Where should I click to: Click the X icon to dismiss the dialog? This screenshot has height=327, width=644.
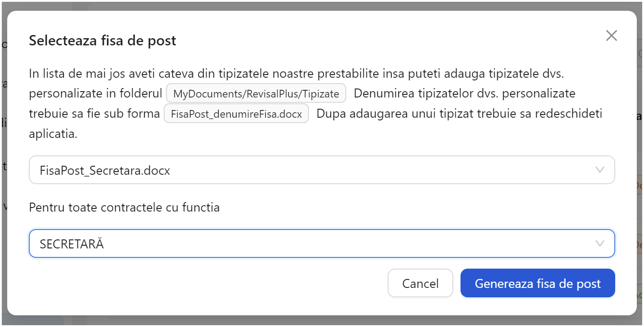coord(611,35)
